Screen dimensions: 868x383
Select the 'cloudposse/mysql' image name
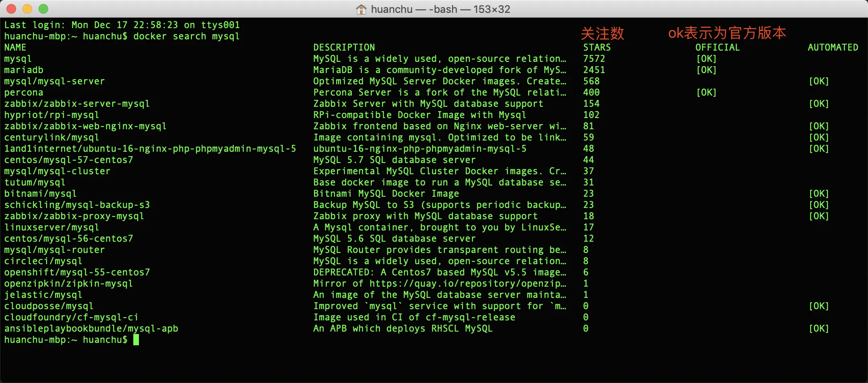click(x=49, y=306)
